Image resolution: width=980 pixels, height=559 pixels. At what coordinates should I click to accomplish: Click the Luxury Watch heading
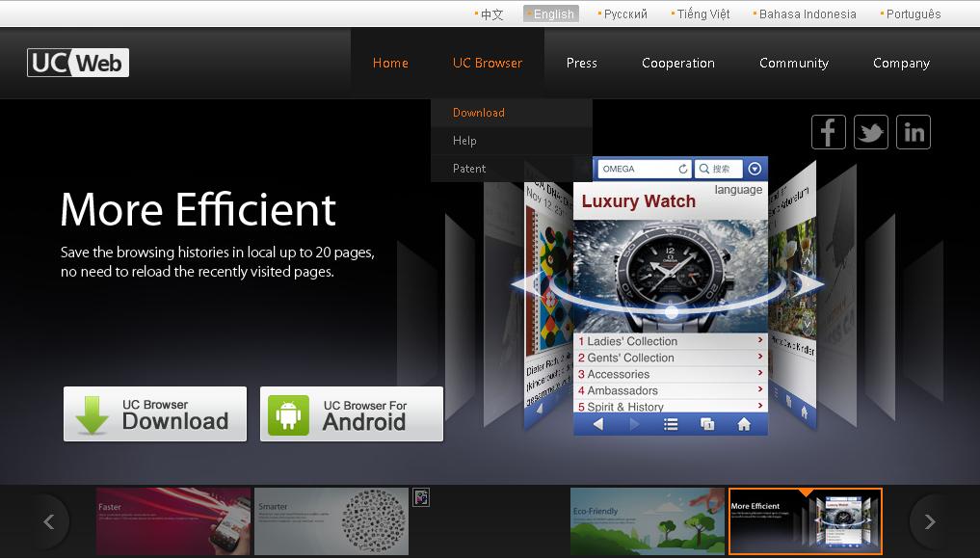click(639, 201)
